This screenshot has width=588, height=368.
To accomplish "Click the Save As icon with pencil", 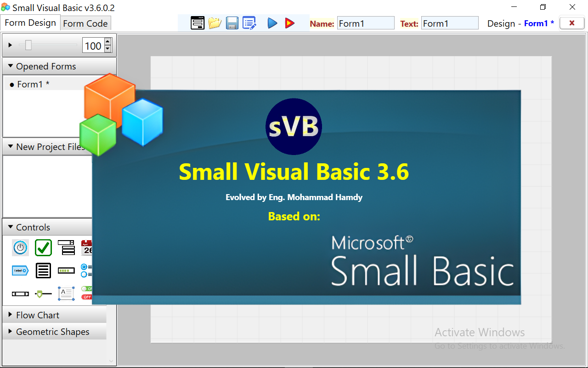I will point(249,23).
